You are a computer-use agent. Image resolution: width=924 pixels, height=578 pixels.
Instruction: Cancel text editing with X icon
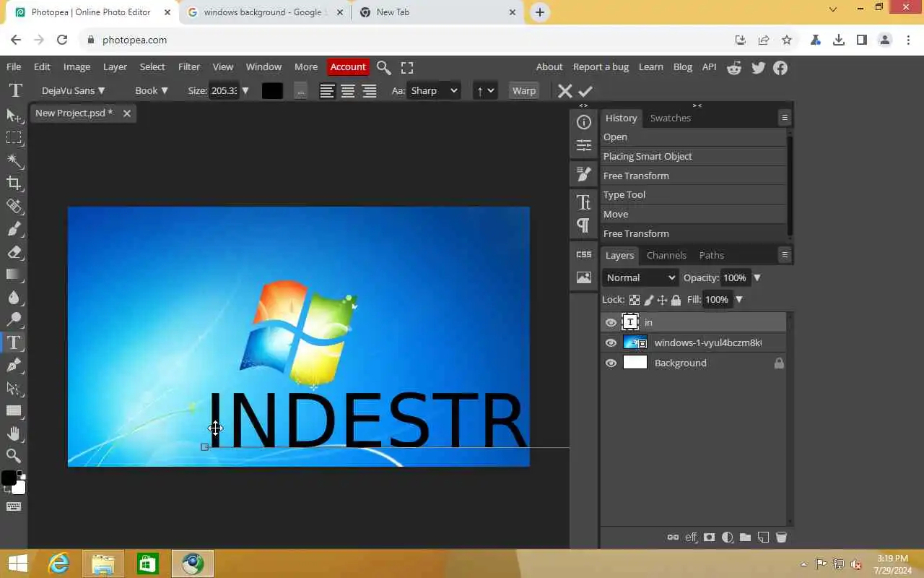click(565, 91)
